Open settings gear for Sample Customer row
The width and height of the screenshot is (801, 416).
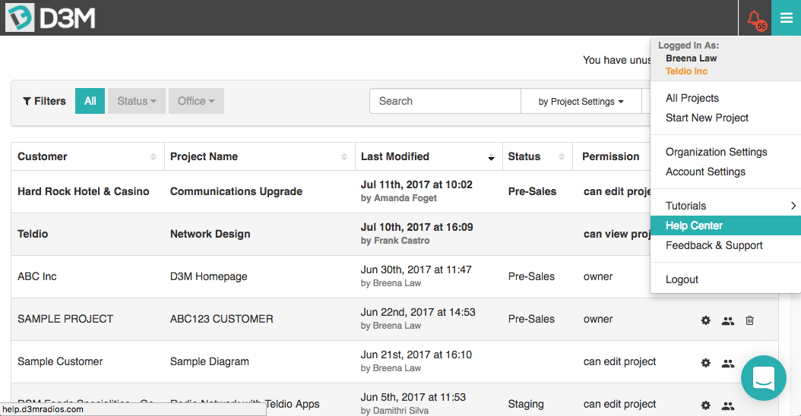click(705, 363)
